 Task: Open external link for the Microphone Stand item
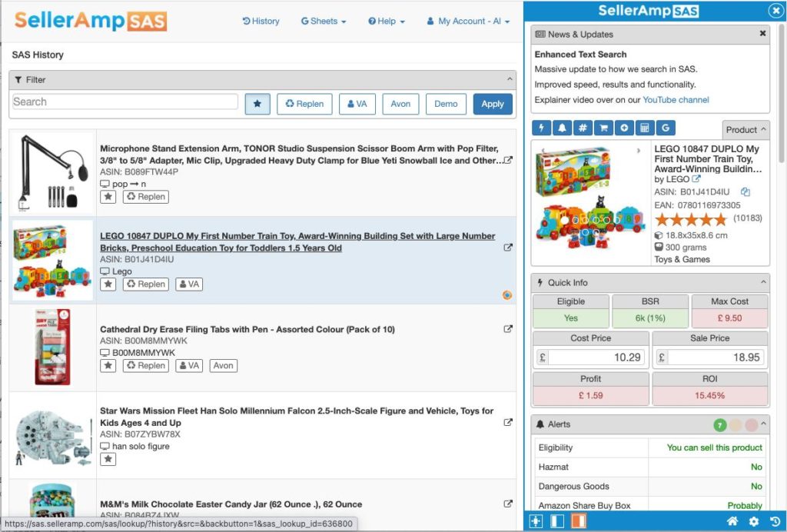pyautogui.click(x=508, y=160)
